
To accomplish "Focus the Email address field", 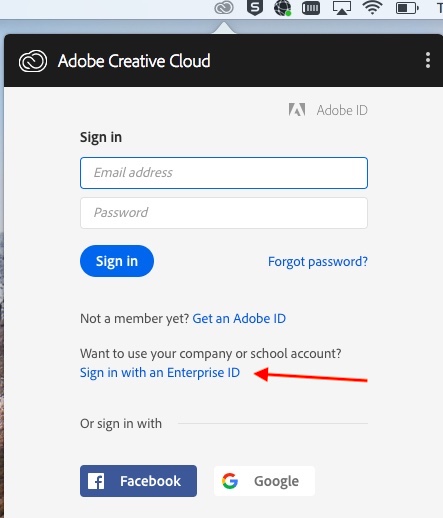I will click(x=224, y=173).
